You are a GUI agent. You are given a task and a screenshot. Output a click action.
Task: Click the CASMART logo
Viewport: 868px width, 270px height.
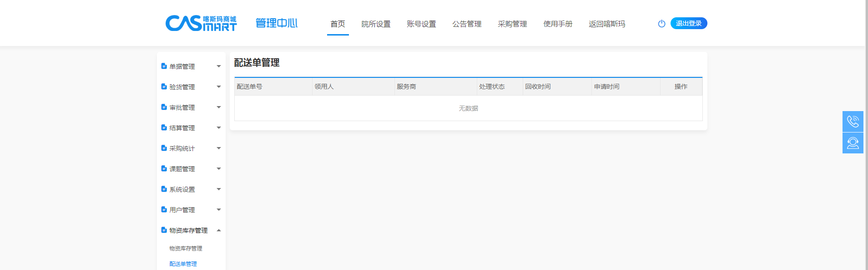[x=201, y=23]
